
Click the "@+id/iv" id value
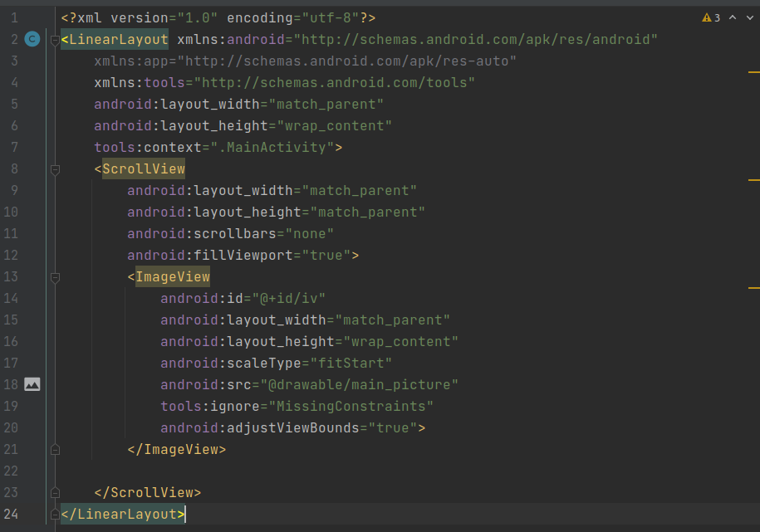288,299
